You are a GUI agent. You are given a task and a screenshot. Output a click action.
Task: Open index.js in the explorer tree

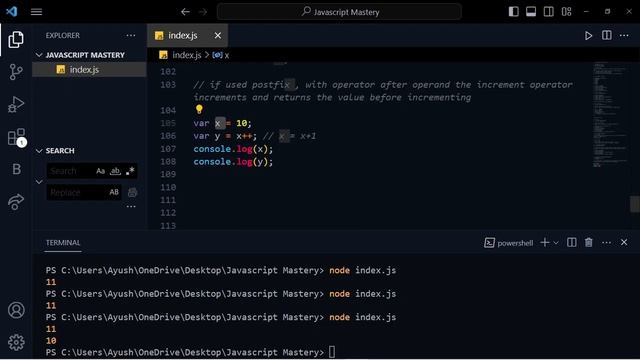pyautogui.click(x=89, y=70)
